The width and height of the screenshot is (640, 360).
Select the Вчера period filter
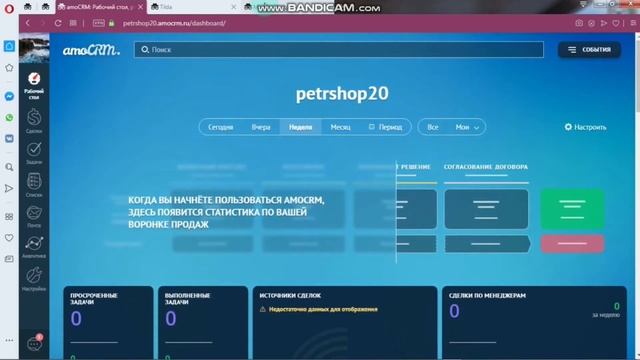(x=261, y=127)
